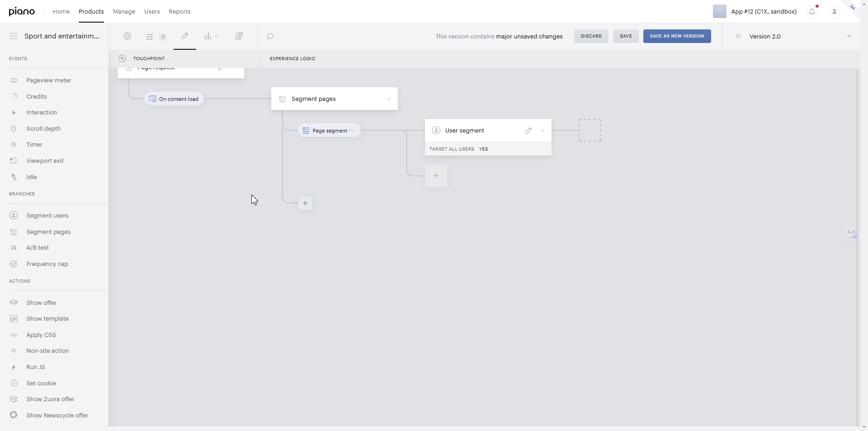Click Save as New Version button
This screenshot has width=868, height=431.
(x=677, y=36)
